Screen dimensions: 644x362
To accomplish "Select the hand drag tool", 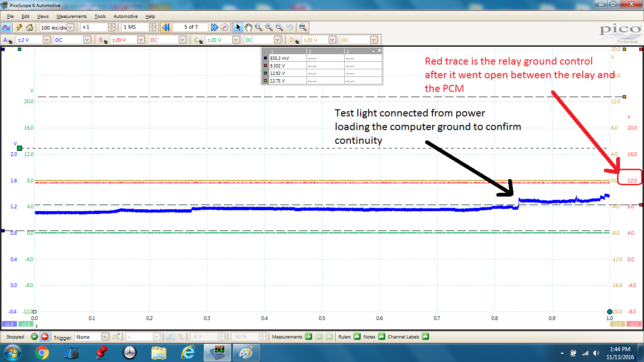I will click(248, 27).
